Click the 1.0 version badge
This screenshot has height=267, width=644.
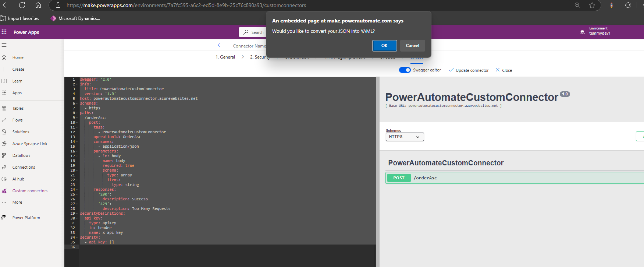pyautogui.click(x=565, y=94)
